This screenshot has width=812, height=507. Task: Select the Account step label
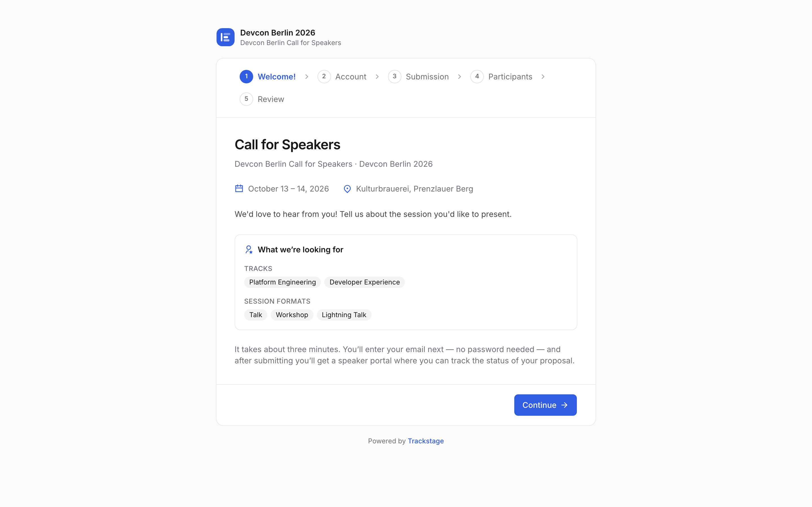click(351, 77)
